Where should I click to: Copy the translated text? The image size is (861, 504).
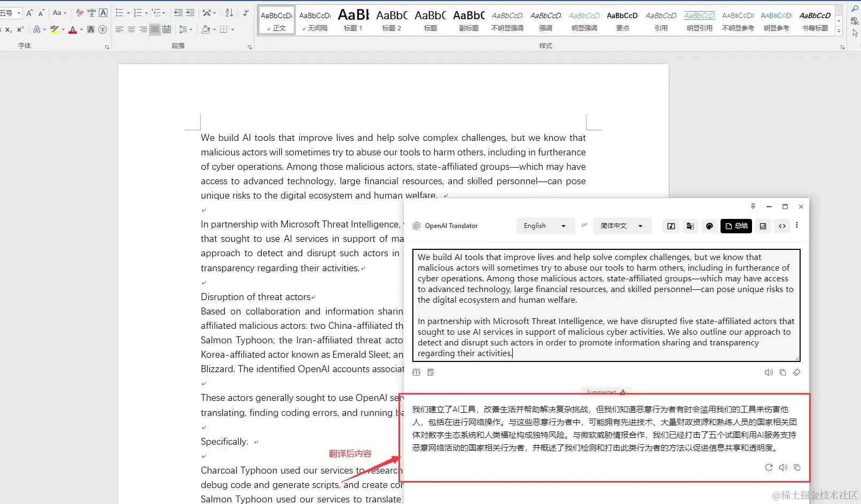[x=797, y=468]
